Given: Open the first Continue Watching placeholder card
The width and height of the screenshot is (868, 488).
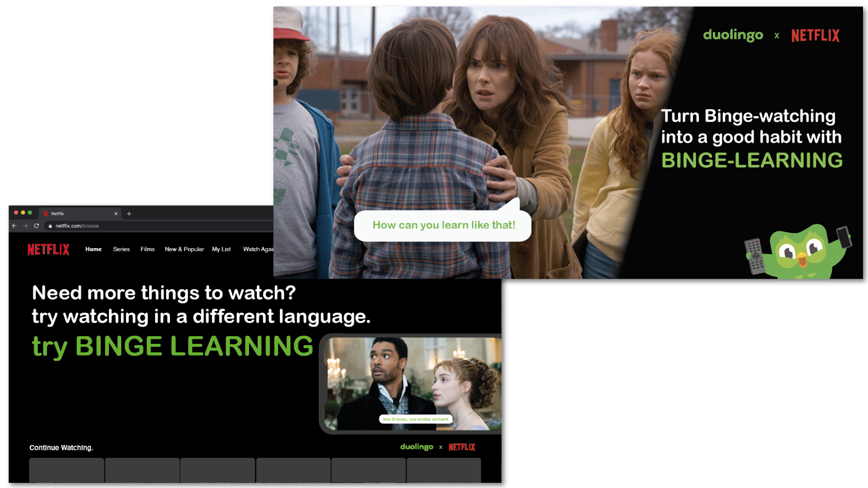Looking at the screenshot, I should pyautogui.click(x=67, y=470).
